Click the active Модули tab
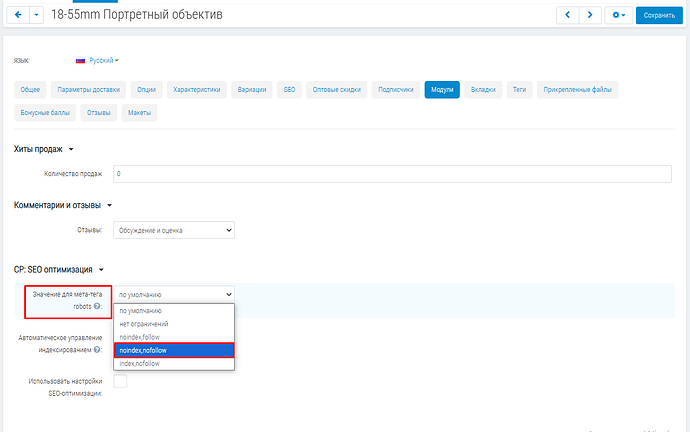The height and width of the screenshot is (432, 690). 442,89
